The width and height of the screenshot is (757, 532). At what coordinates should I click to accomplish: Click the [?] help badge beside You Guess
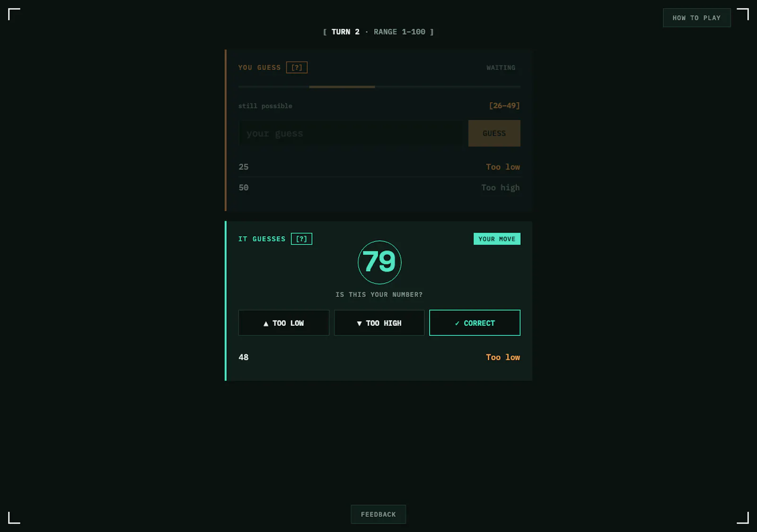[x=297, y=68]
